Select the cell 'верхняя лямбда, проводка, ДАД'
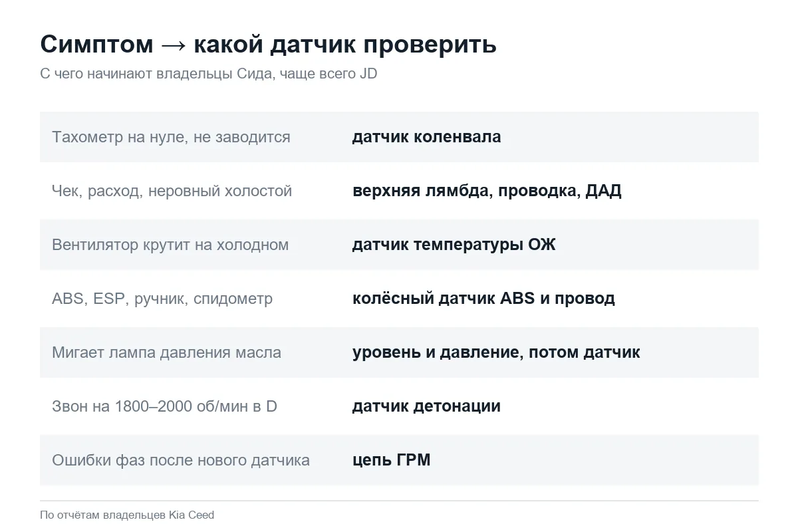 click(487, 191)
